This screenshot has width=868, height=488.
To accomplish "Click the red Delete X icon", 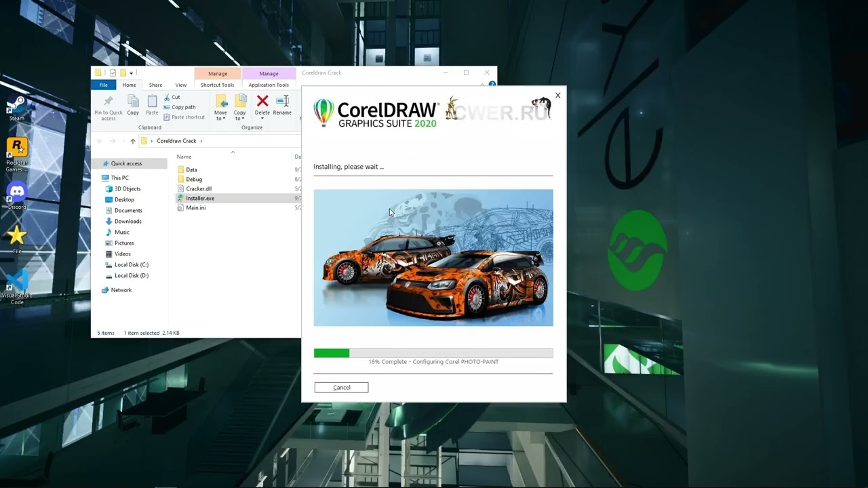I will click(262, 102).
